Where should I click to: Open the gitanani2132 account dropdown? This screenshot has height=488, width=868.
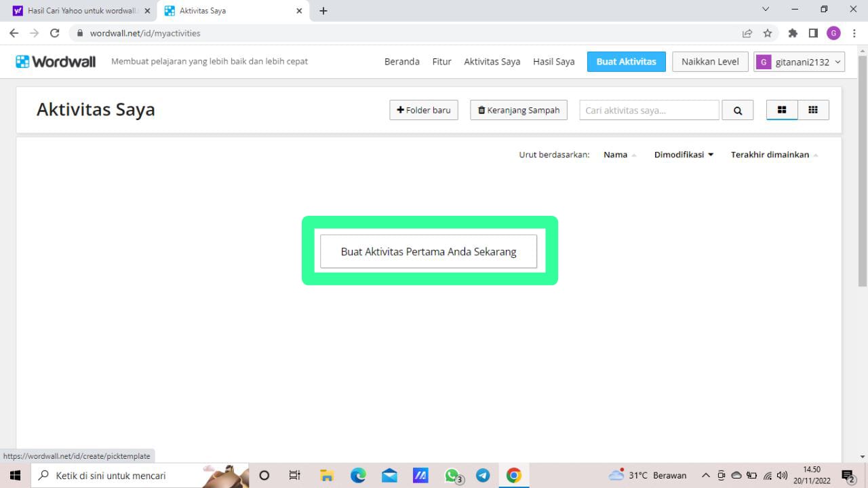pos(799,62)
